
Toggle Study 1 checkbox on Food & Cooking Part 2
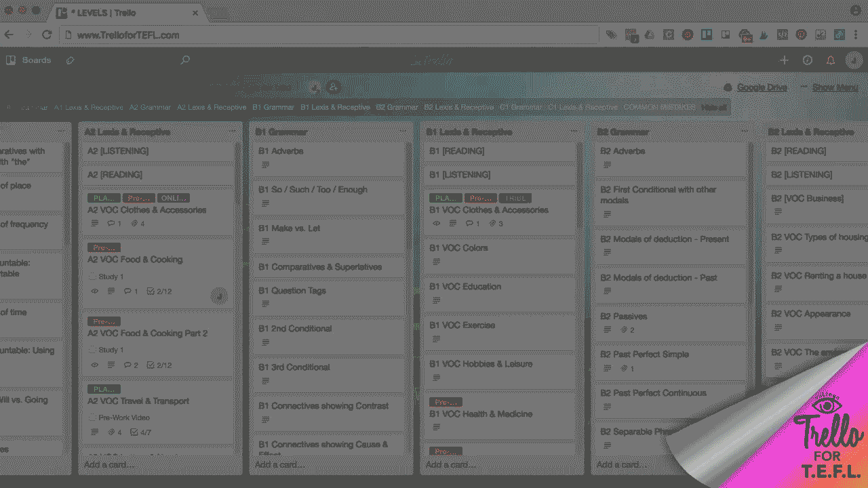92,350
